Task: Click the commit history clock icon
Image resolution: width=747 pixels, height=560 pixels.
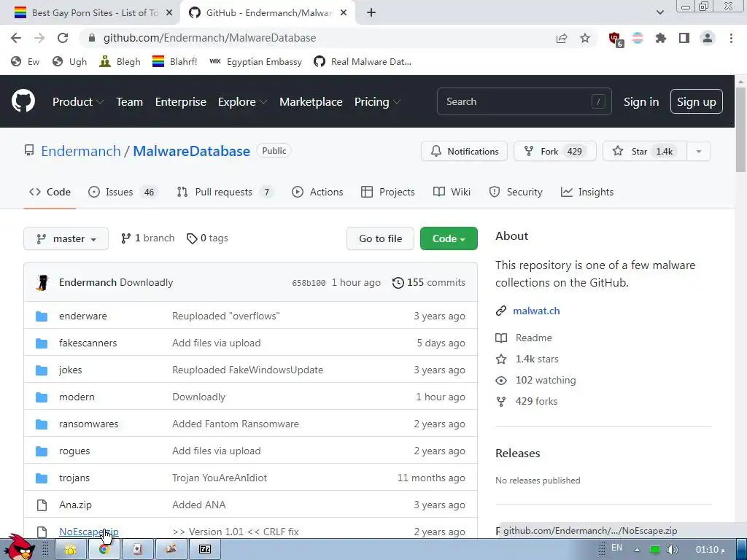Action: tap(398, 283)
